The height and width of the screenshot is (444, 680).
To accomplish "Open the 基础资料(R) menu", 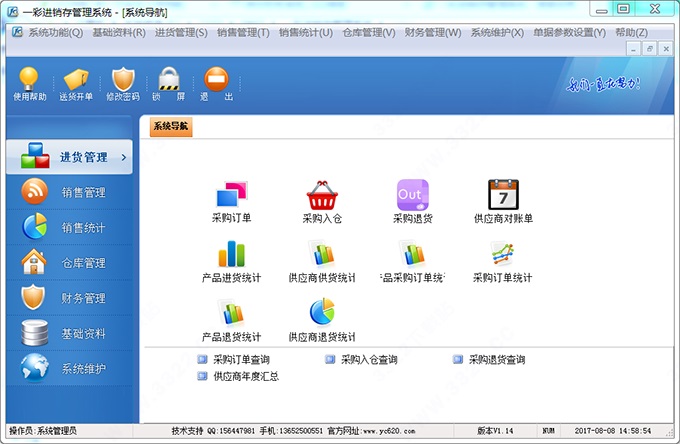I will (x=119, y=33).
